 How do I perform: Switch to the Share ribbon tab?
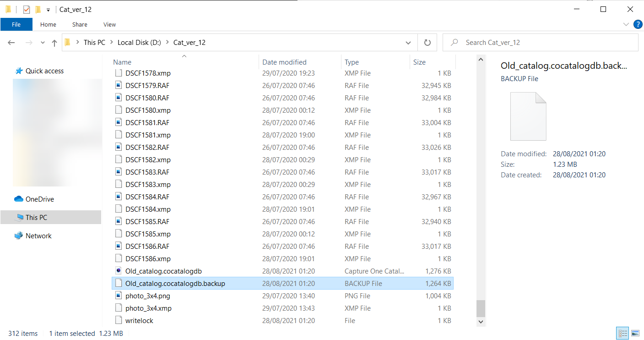pyautogui.click(x=80, y=25)
